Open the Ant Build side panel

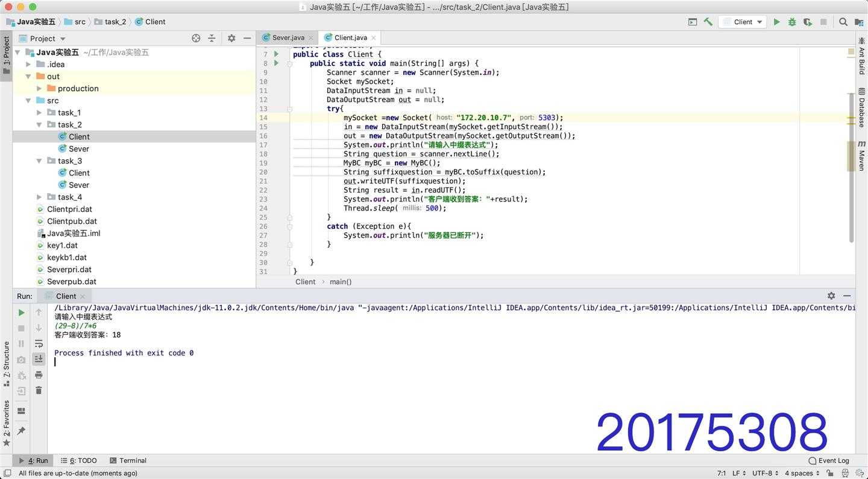pos(861,57)
